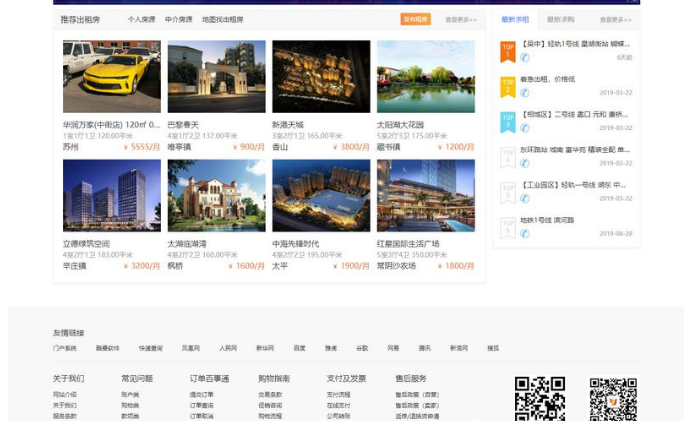Select the 地图找出租房 tab
The image size is (686, 421).
222,19
